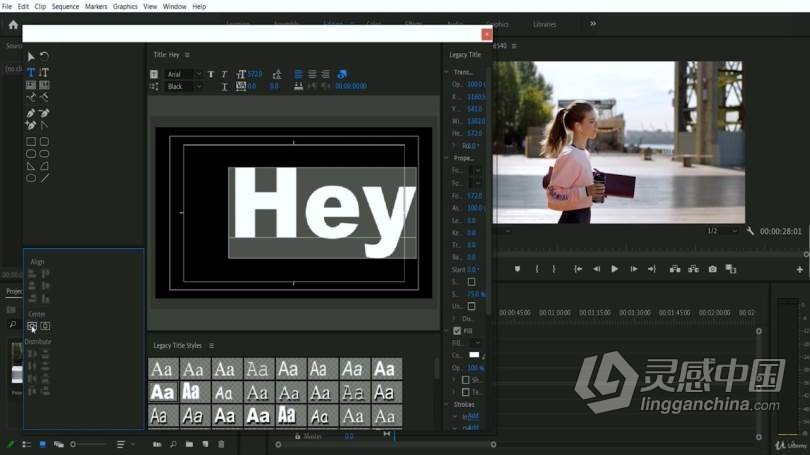810x455 pixels.
Task: Open the Arial font family dropdown
Action: tap(183, 74)
